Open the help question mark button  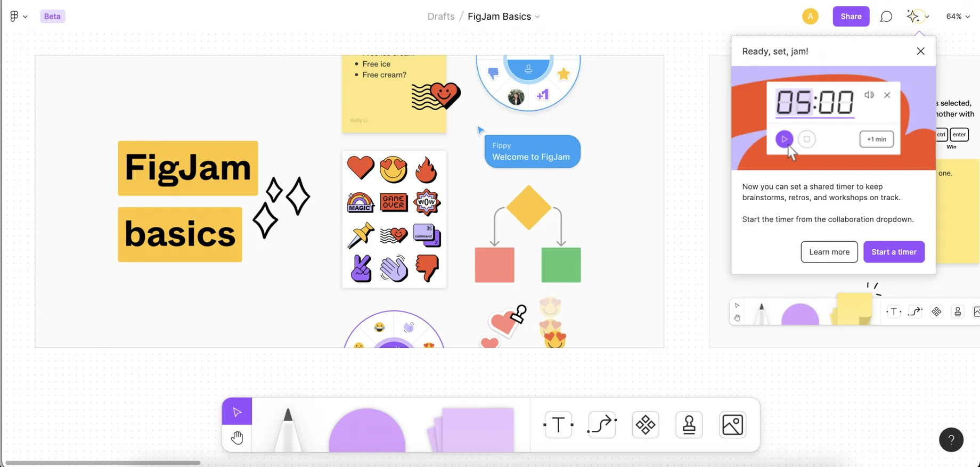[951, 440]
